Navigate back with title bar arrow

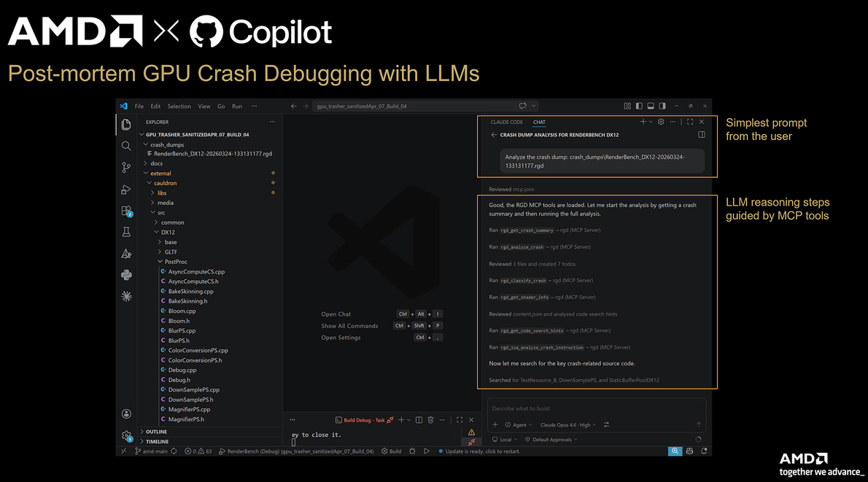pyautogui.click(x=293, y=106)
